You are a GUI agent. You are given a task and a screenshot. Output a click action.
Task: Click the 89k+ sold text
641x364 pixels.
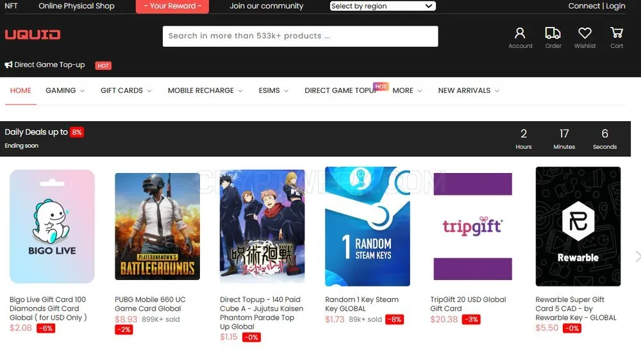[x=365, y=320]
